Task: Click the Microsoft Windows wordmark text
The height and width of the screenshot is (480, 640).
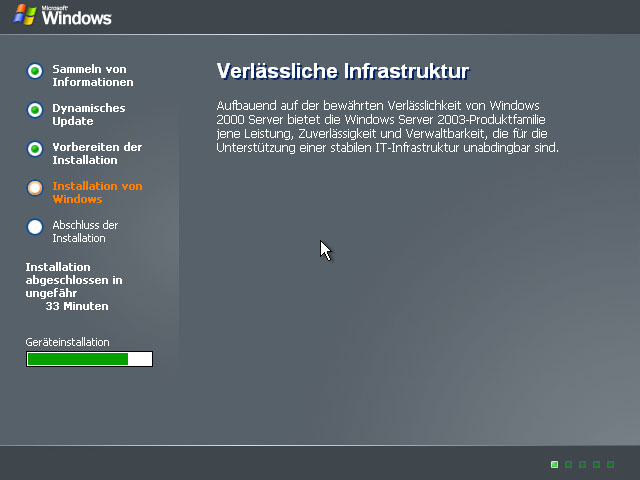Action: tap(76, 17)
